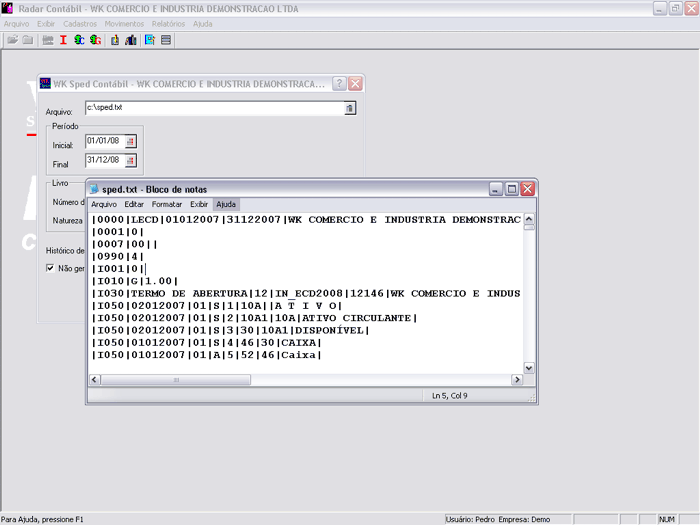Open Notepad's Arquivo menu
700x525 pixels.
[x=104, y=204]
